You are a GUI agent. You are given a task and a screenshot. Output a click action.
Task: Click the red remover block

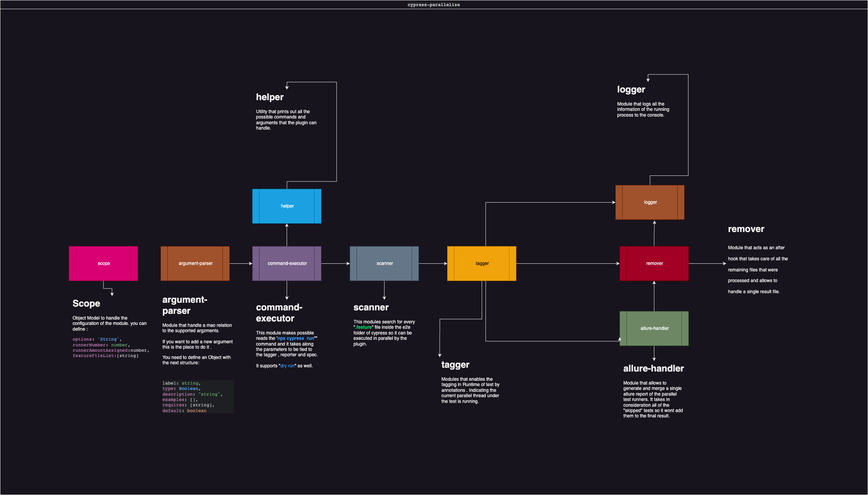pyautogui.click(x=654, y=263)
